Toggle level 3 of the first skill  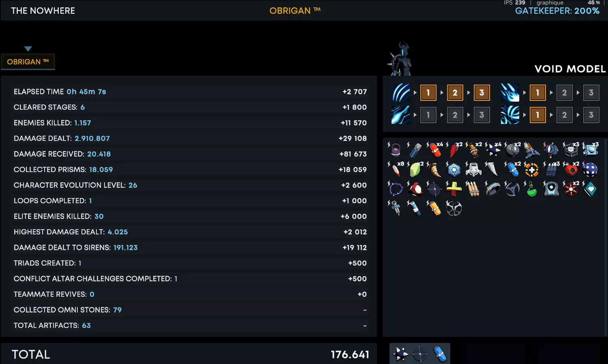click(482, 93)
